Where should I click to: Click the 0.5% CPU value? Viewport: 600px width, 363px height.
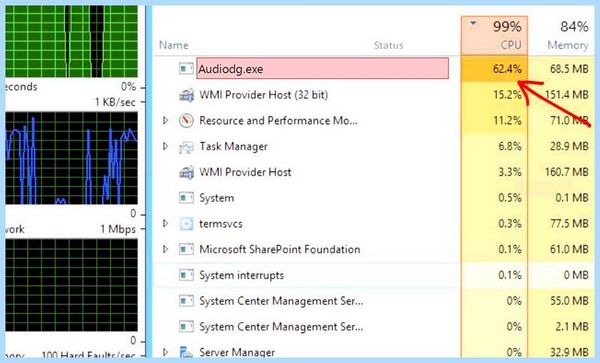click(510, 198)
